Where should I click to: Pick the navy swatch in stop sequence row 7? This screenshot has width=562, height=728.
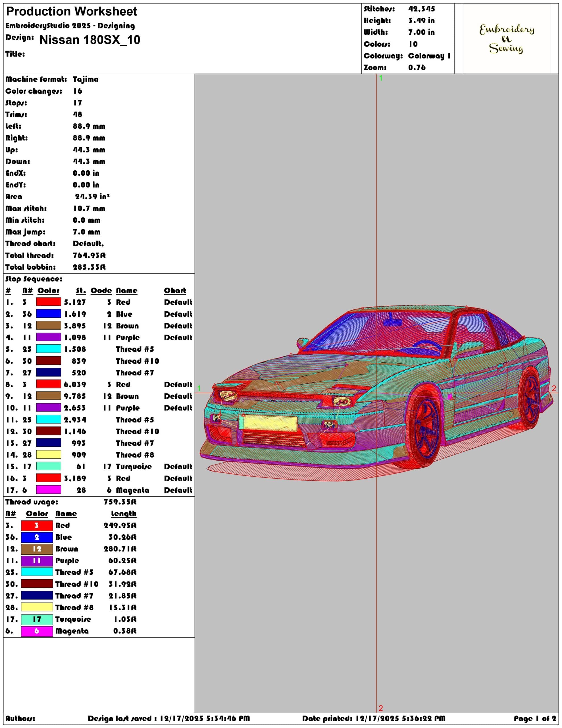coord(49,372)
